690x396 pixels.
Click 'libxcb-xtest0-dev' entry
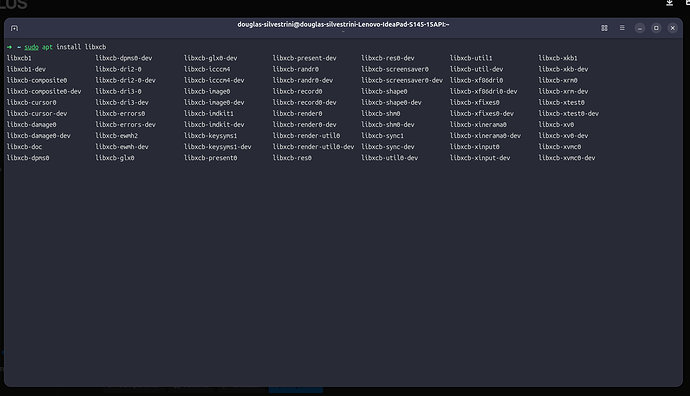(x=569, y=114)
